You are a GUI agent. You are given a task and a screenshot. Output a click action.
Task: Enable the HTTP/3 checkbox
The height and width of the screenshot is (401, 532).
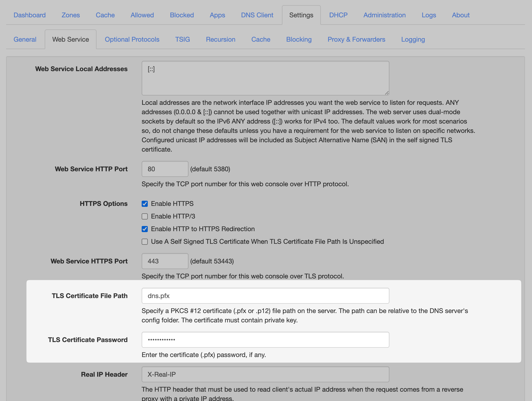coord(144,216)
